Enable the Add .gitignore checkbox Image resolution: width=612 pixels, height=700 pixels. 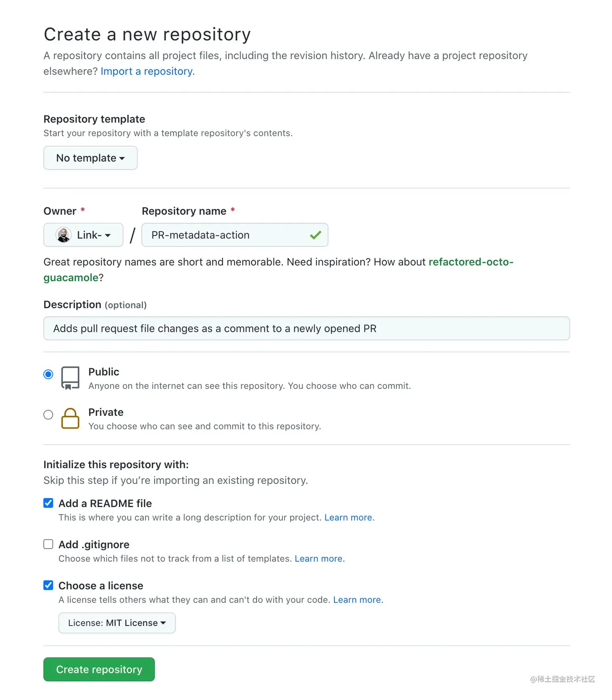tap(48, 544)
